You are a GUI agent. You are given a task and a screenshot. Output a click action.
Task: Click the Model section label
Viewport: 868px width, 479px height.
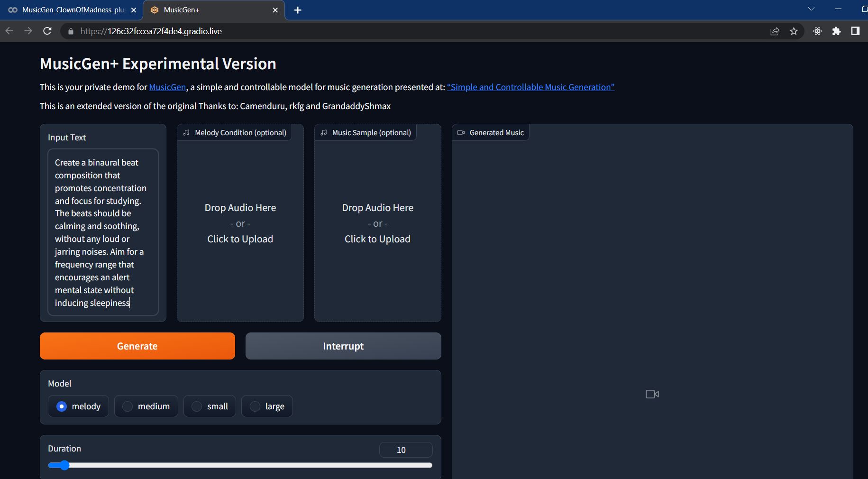click(60, 384)
